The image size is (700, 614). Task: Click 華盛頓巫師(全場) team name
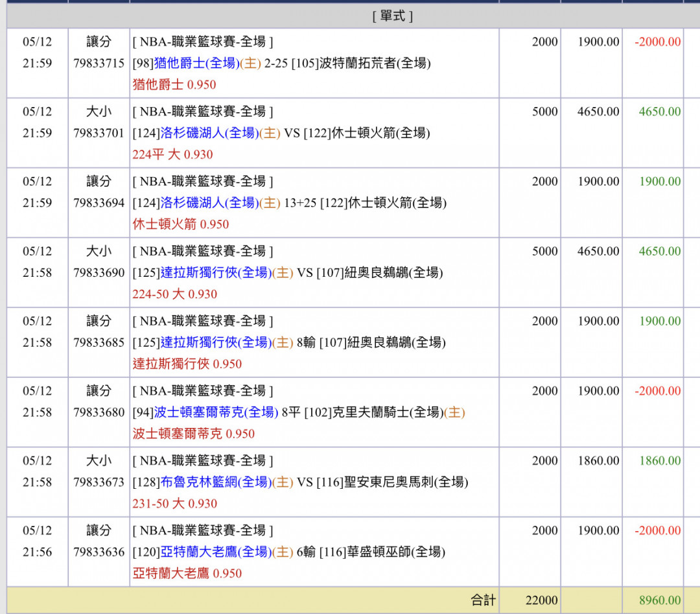397,552
